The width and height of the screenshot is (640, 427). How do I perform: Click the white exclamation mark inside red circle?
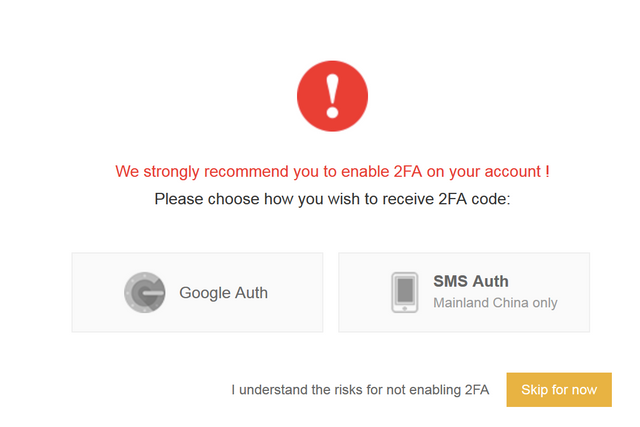pyautogui.click(x=332, y=96)
